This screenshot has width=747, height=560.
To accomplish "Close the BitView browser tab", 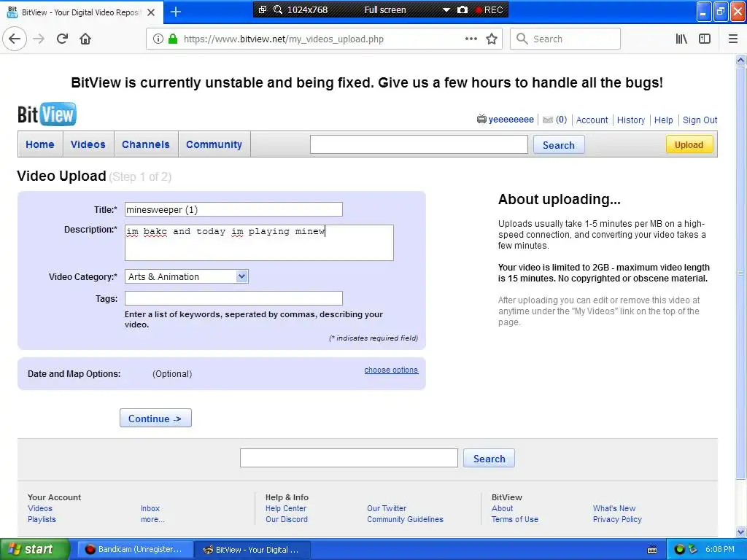I will (x=151, y=12).
